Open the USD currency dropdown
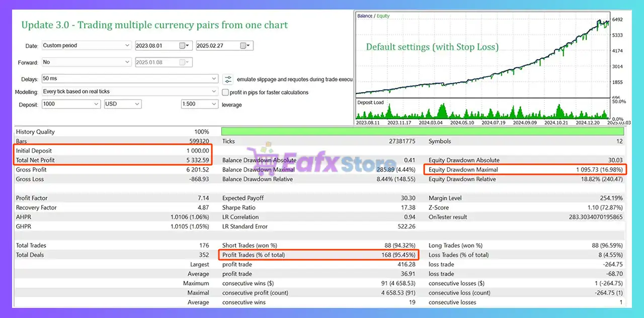This screenshot has height=318, width=644. pos(122,104)
